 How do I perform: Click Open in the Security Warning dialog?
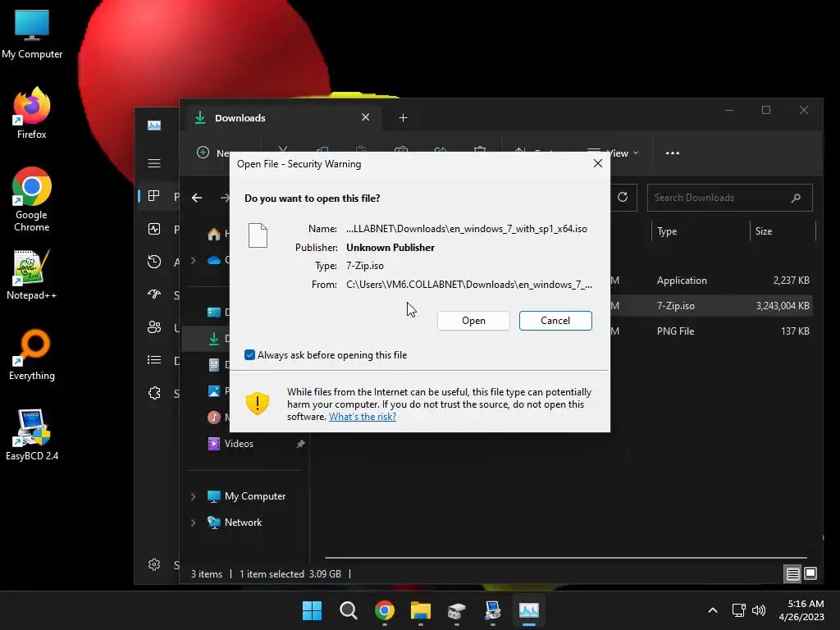click(473, 321)
